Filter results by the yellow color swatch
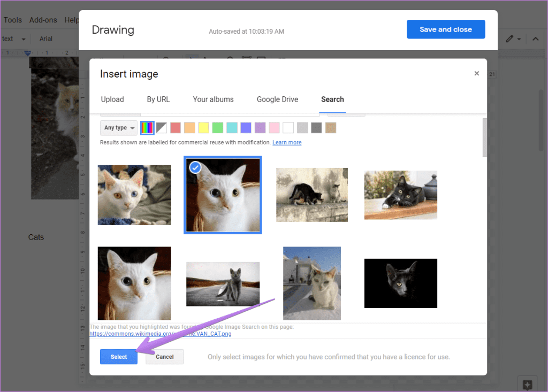This screenshot has height=392, width=548. click(x=203, y=128)
